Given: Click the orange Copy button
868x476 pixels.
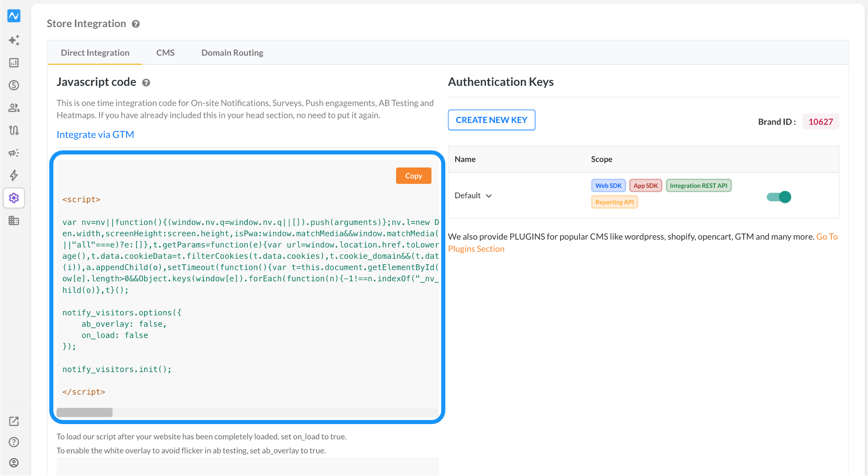Looking at the screenshot, I should click(x=414, y=176).
